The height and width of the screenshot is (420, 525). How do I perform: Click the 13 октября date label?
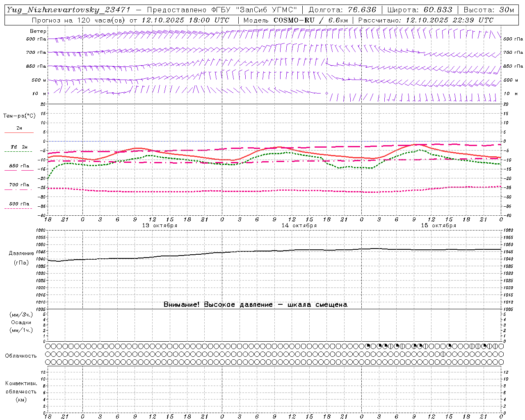(160, 226)
